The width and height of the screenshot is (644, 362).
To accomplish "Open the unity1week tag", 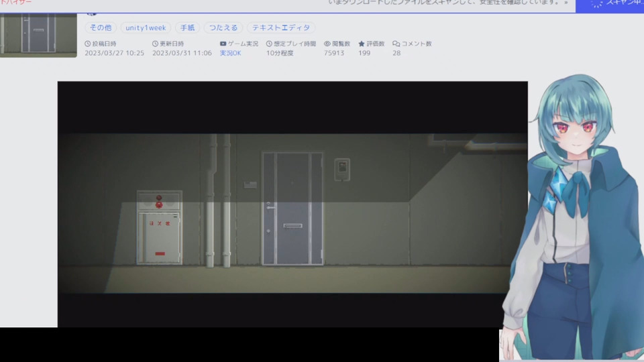I will (x=146, y=27).
